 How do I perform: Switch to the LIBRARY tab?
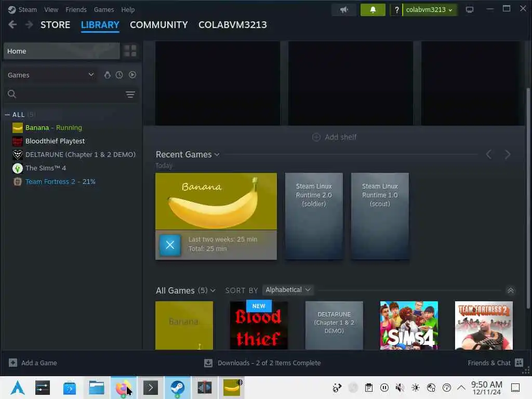100,25
